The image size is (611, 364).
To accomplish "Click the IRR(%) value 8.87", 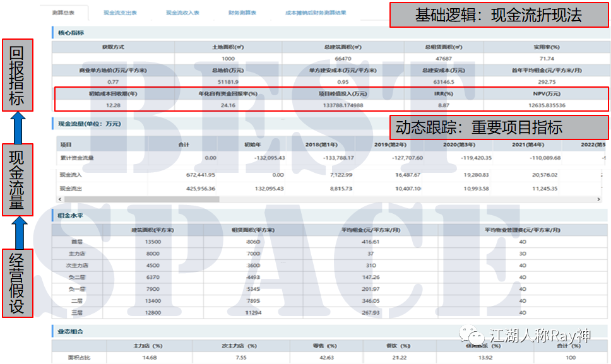I will click(442, 105).
